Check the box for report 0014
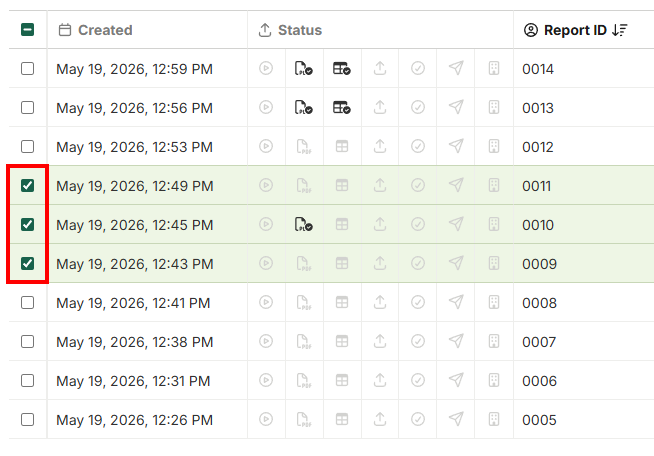The height and width of the screenshot is (456, 654). tap(28, 68)
